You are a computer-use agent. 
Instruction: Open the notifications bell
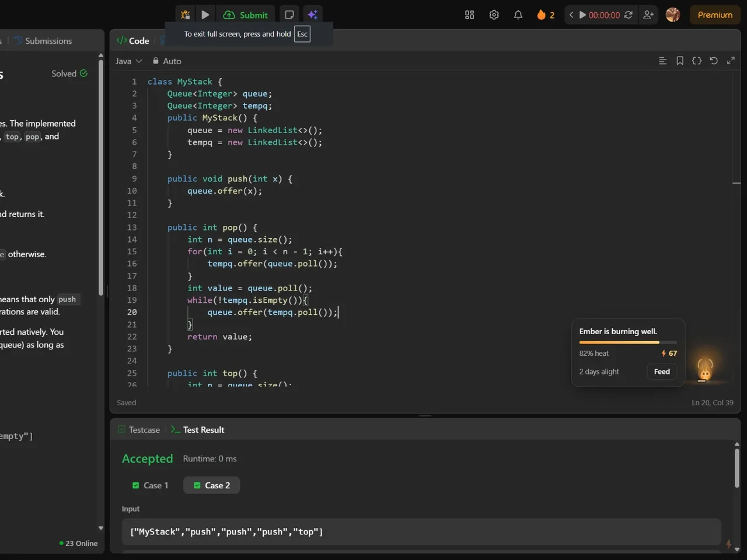tap(518, 15)
